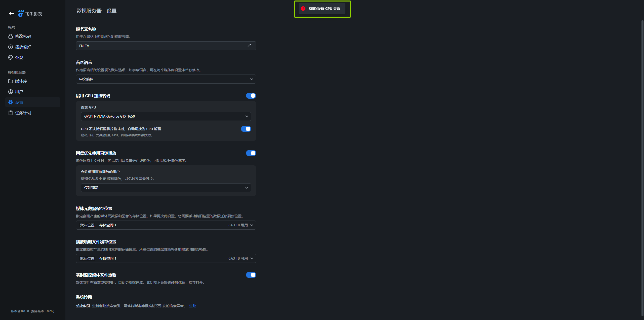644x320 pixels.
Task: Disable 网盘优先使用直链播放 switch
Action: coord(251,153)
